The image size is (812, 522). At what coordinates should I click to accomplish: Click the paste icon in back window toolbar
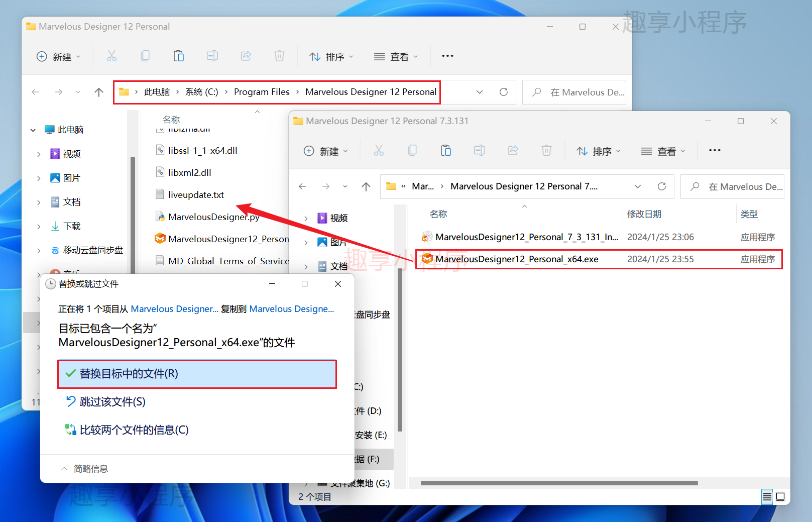[179, 56]
